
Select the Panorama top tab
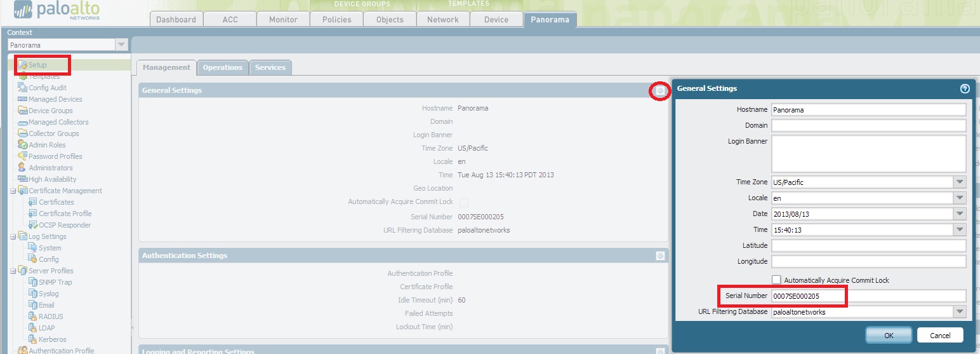550,19
